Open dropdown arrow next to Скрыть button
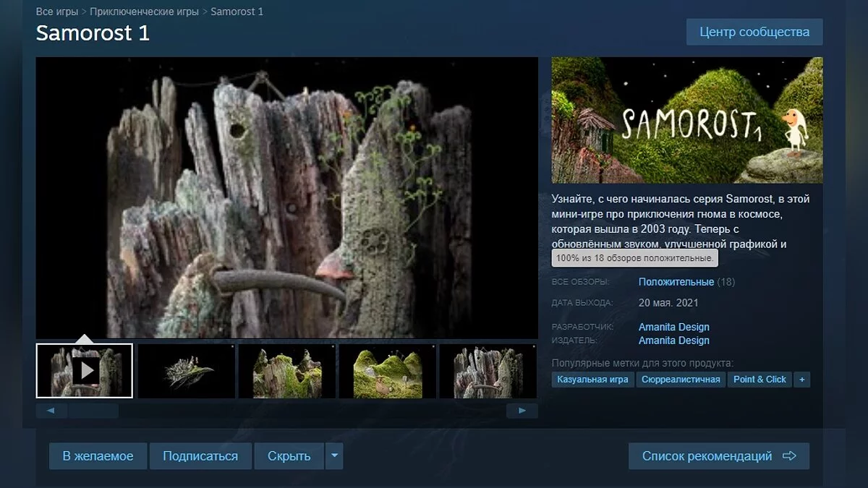The image size is (868, 488). [x=333, y=456]
